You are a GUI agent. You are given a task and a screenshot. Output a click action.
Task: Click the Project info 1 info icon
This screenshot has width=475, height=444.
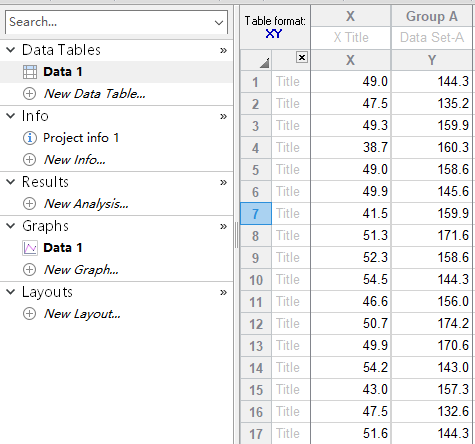pyautogui.click(x=29, y=138)
